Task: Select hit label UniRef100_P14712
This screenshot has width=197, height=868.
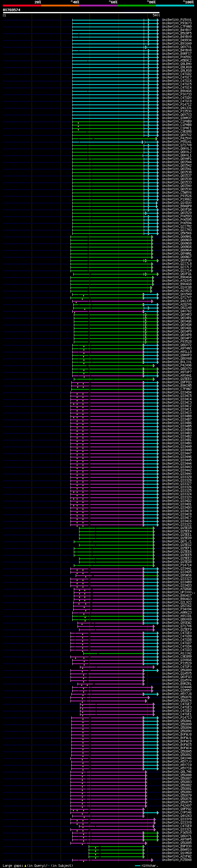Action: click(x=177, y=104)
